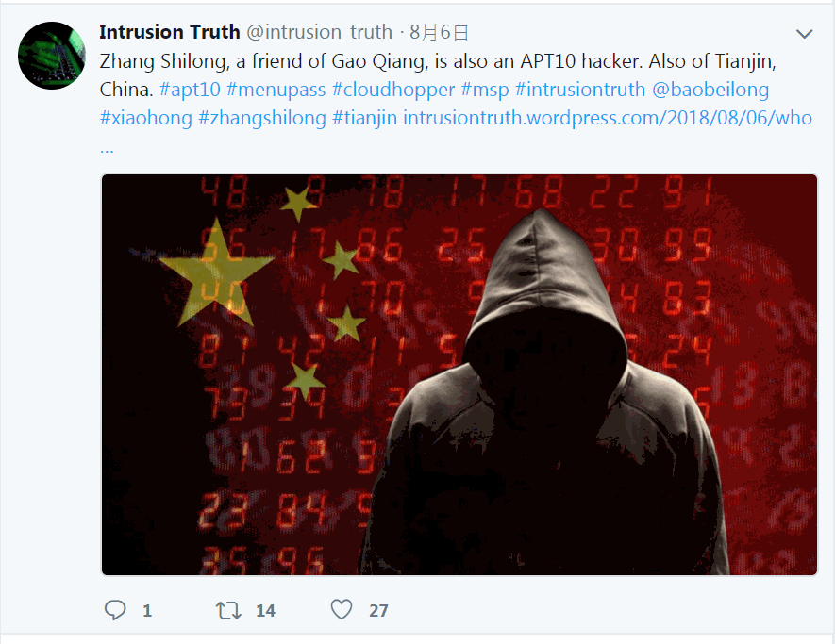This screenshot has height=644, width=835.
Task: Like the tweet with heart icon
Action: tap(342, 609)
